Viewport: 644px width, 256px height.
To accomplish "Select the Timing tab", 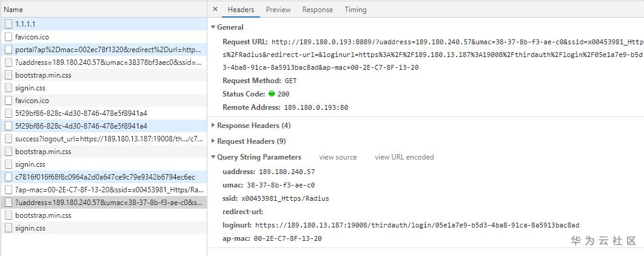I will point(355,10).
